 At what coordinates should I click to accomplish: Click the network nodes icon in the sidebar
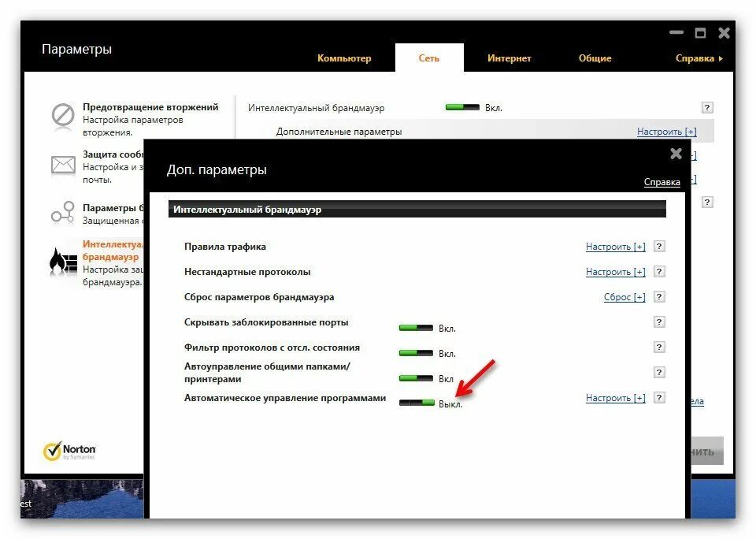63,213
